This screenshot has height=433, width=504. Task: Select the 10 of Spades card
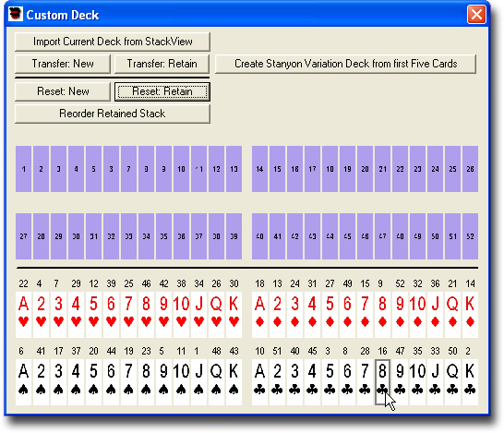181,382
